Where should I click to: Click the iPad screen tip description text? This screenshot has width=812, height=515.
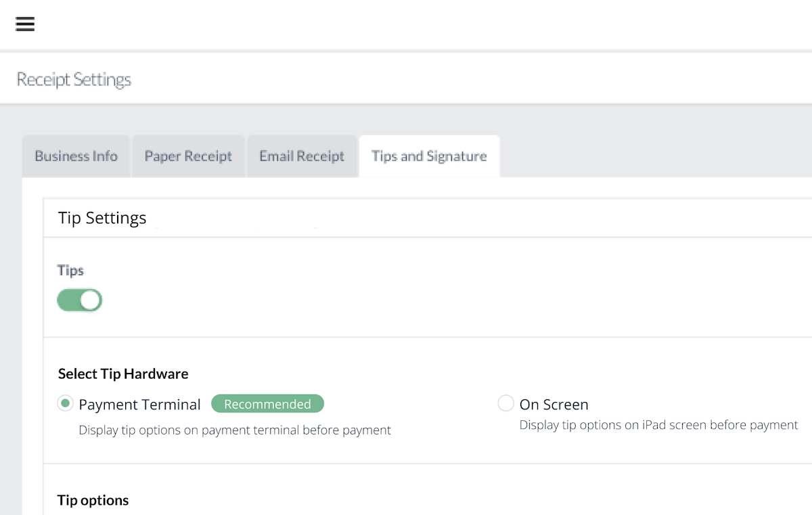(658, 424)
